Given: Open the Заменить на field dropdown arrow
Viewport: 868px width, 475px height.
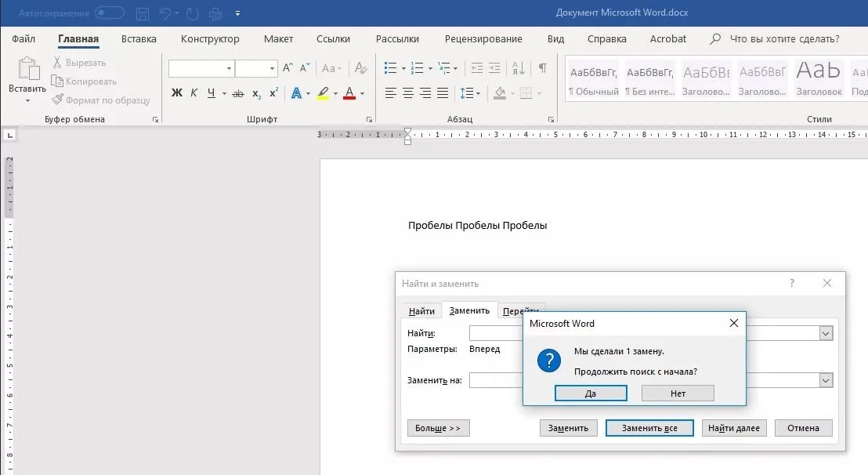Looking at the screenshot, I should 826,380.
